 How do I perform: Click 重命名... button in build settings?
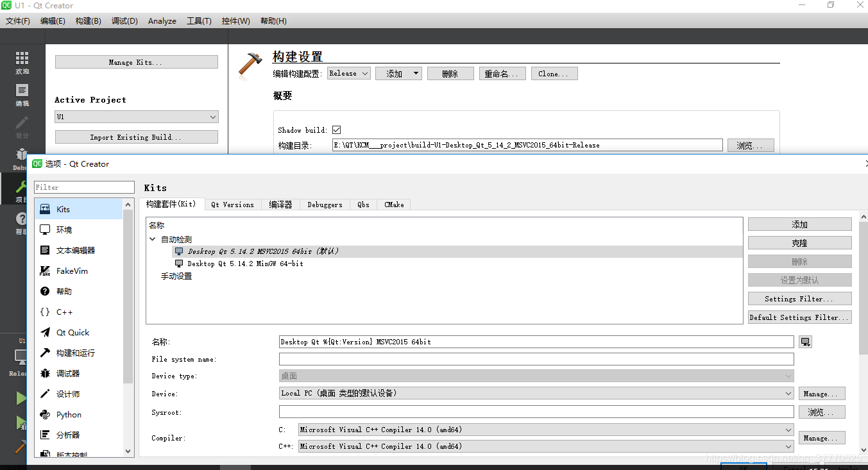pos(502,74)
